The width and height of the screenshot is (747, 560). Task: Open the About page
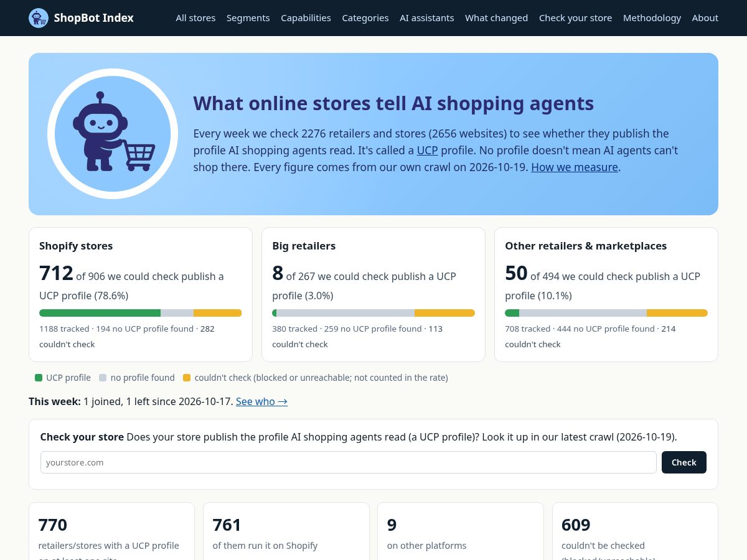705,18
